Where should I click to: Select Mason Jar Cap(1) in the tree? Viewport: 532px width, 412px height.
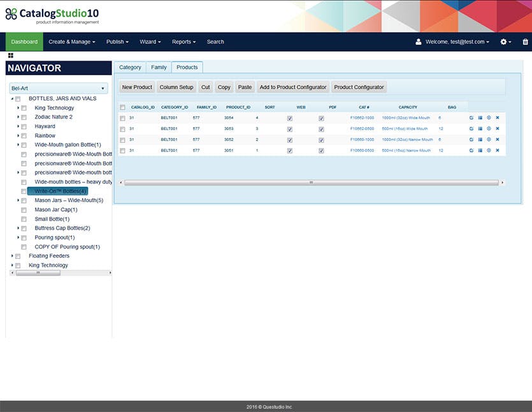pyautogui.click(x=56, y=210)
